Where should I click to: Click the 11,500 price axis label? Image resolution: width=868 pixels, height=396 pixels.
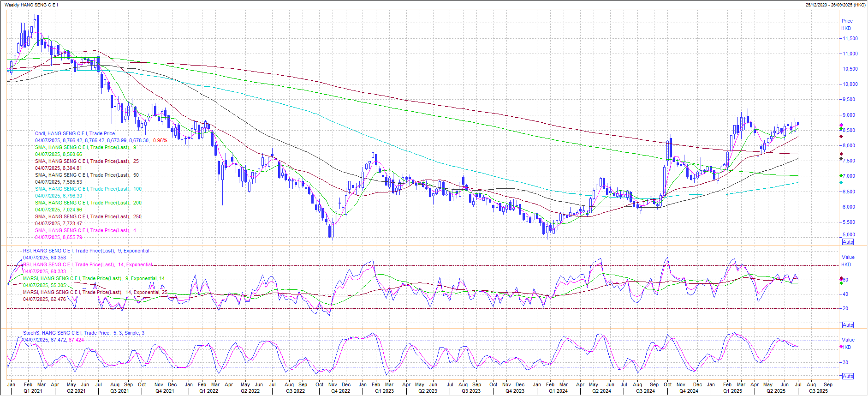click(x=850, y=38)
